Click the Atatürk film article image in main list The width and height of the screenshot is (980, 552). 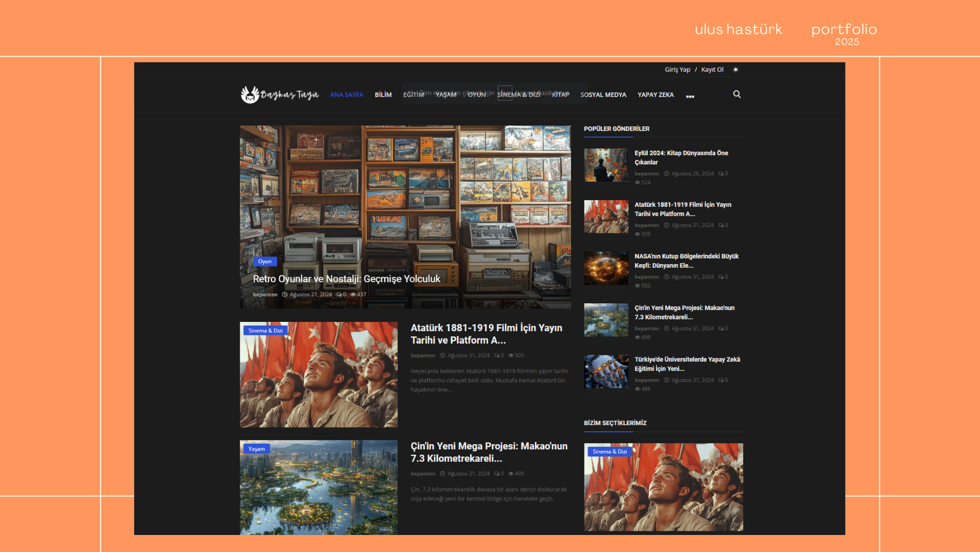pos(319,375)
